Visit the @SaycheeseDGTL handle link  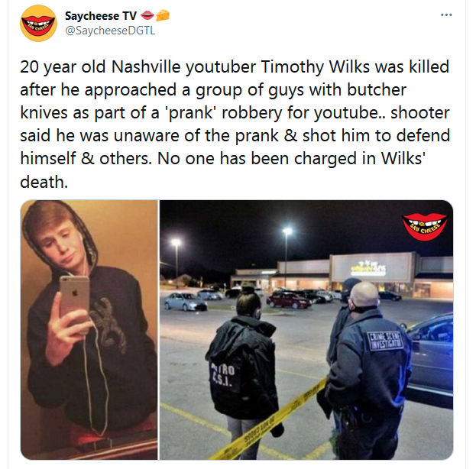[x=110, y=31]
